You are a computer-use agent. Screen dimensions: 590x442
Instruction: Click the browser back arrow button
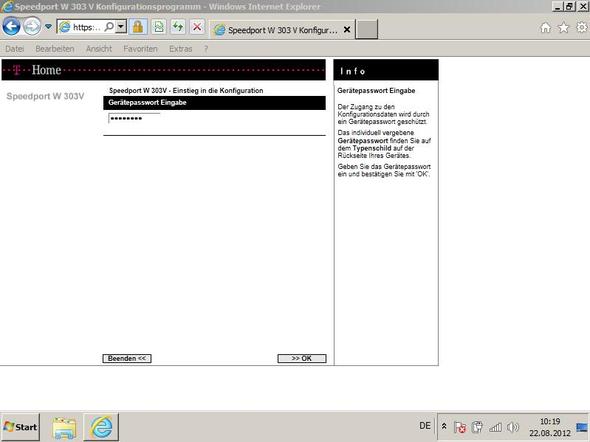(11, 27)
